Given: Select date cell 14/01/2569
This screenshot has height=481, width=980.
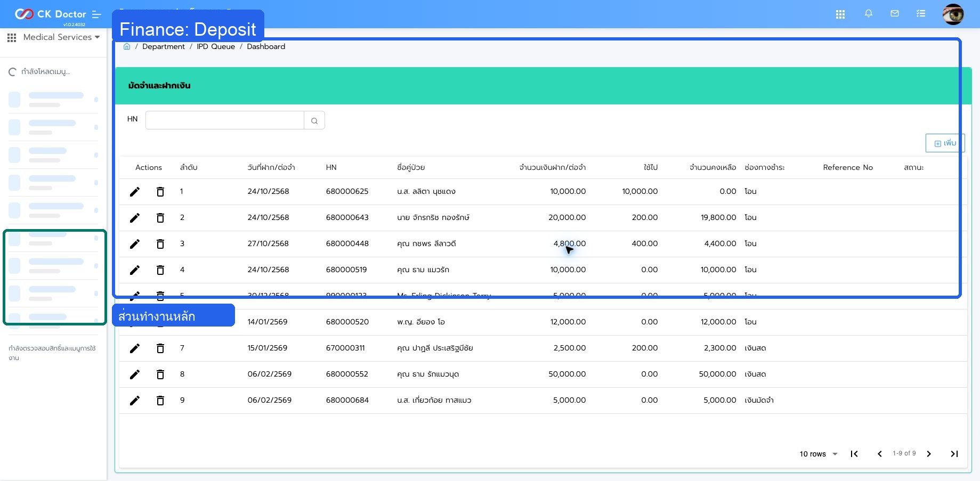Looking at the screenshot, I should 268,322.
